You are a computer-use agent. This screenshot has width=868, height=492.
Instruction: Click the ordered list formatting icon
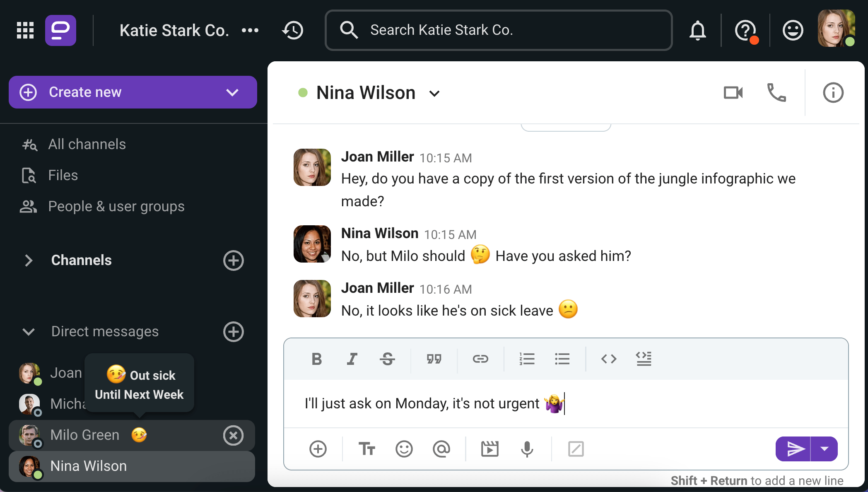coord(527,359)
